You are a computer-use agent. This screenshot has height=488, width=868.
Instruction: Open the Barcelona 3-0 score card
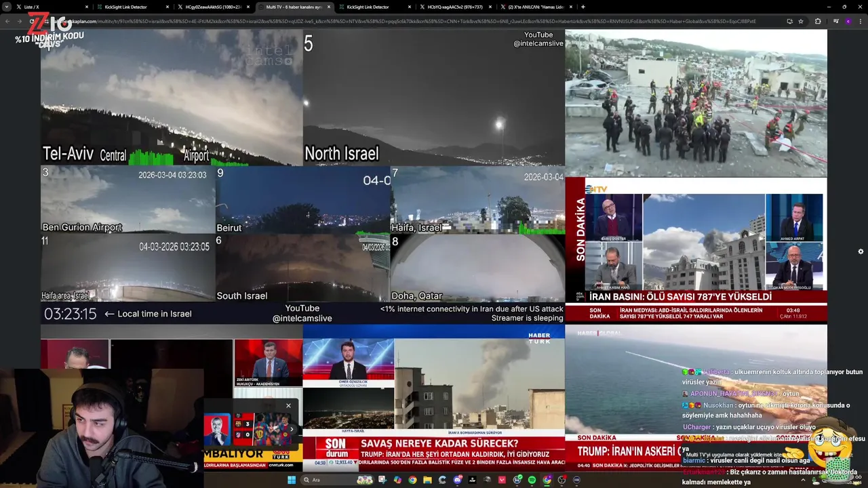click(x=262, y=429)
